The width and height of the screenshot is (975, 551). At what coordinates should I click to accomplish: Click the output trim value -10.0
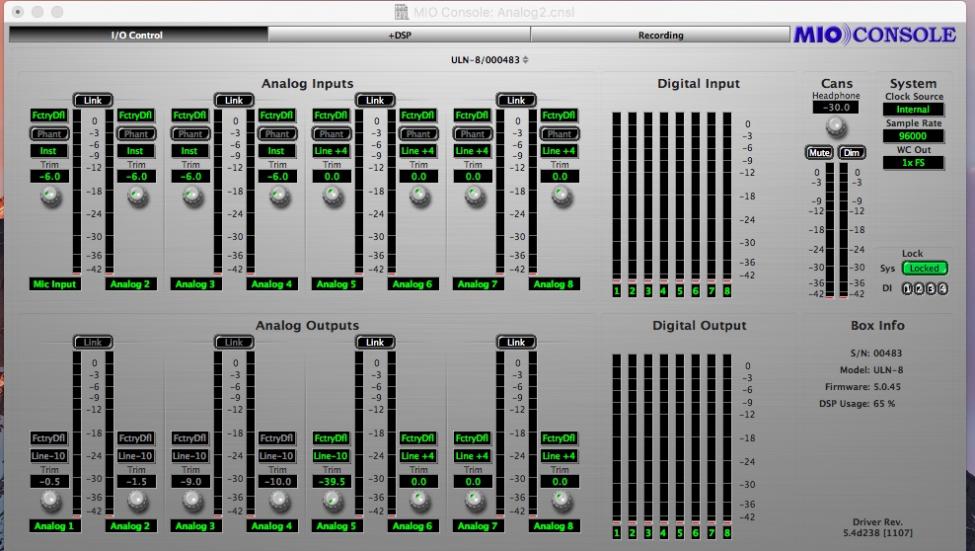277,481
